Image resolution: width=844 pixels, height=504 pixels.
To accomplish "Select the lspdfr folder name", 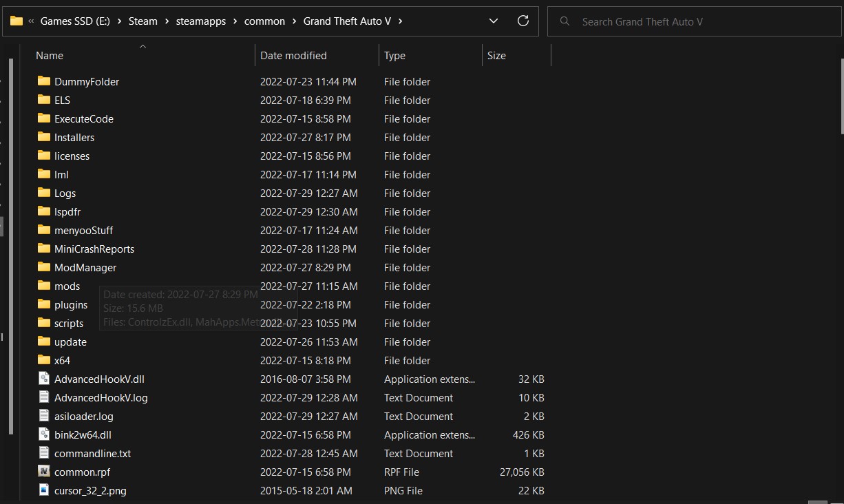I will tap(67, 212).
